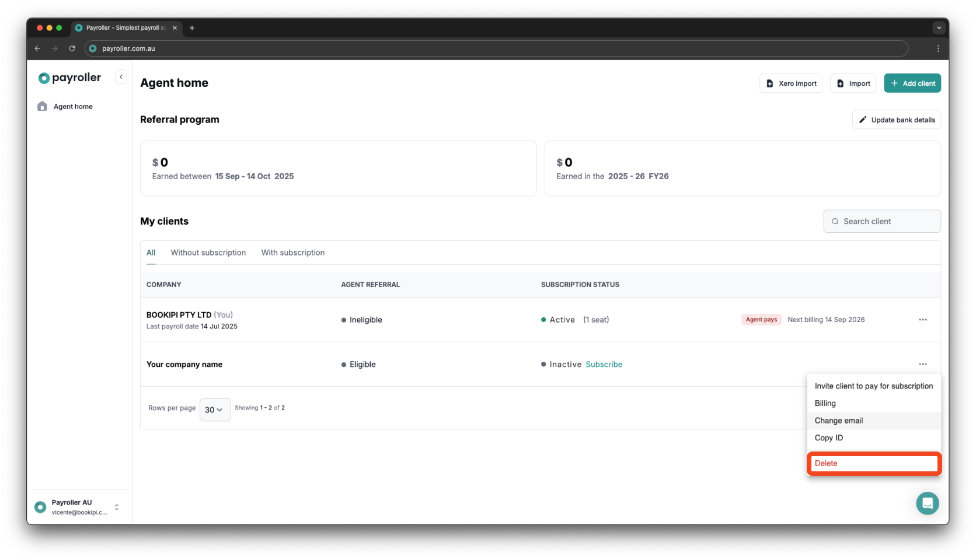Switch to the All tab
The image size is (976, 560).
click(x=151, y=253)
